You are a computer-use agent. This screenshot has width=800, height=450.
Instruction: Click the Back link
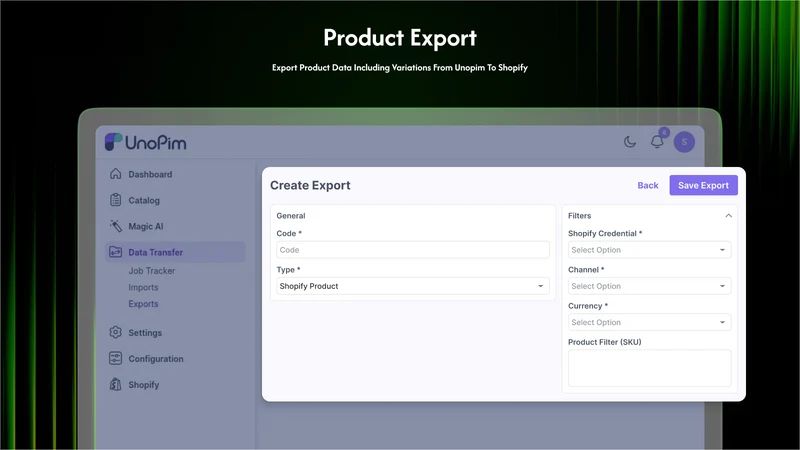(648, 185)
